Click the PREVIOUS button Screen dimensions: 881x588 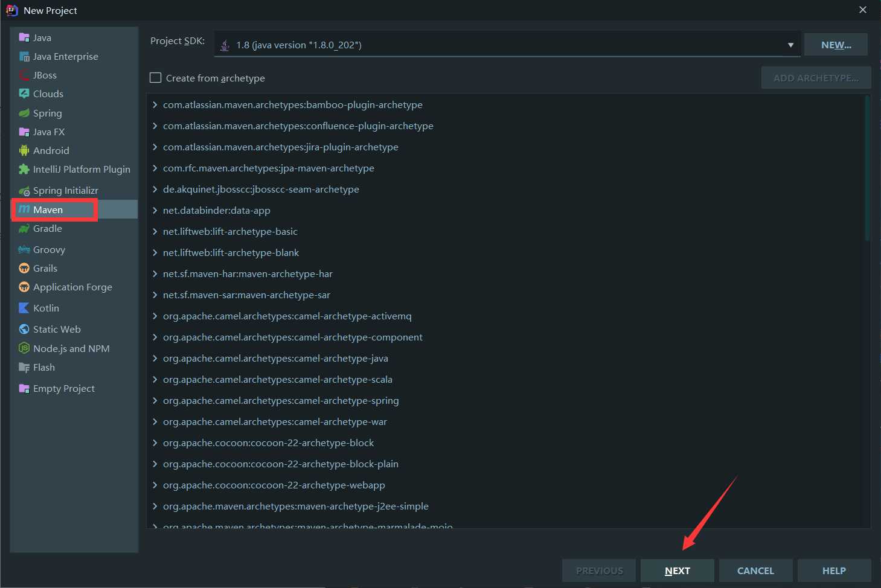[x=599, y=570]
